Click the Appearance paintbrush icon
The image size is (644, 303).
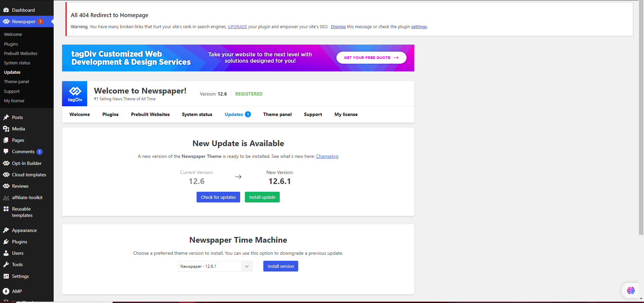6,230
